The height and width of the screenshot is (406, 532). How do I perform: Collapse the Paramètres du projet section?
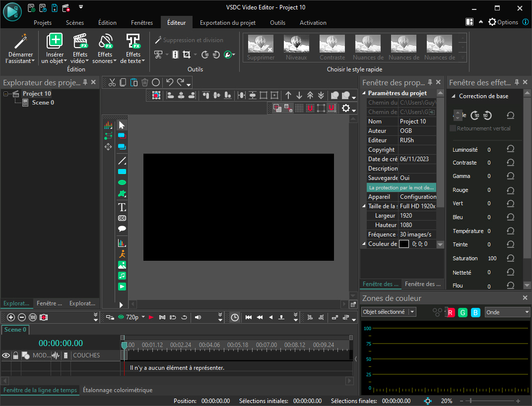[364, 93]
